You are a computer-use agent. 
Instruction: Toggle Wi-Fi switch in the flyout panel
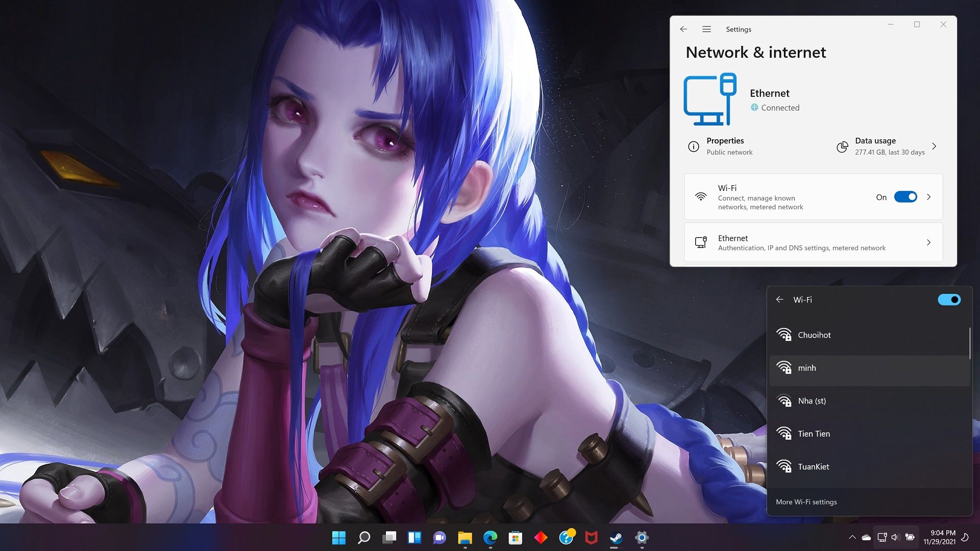click(x=949, y=299)
